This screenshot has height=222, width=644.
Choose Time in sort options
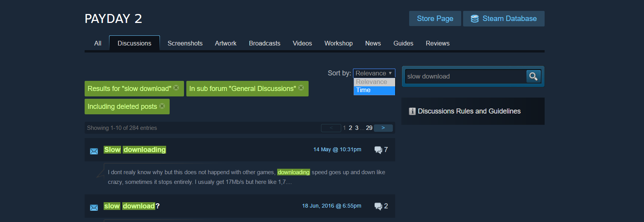374,90
